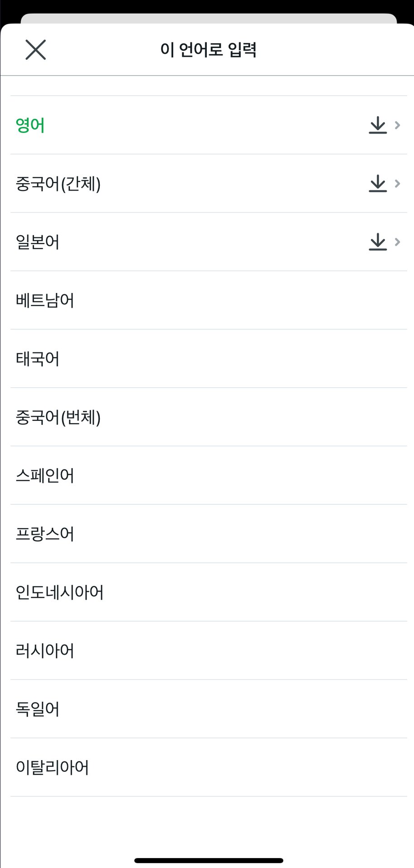
Task: Select 영어 as input language
Action: click(x=209, y=125)
